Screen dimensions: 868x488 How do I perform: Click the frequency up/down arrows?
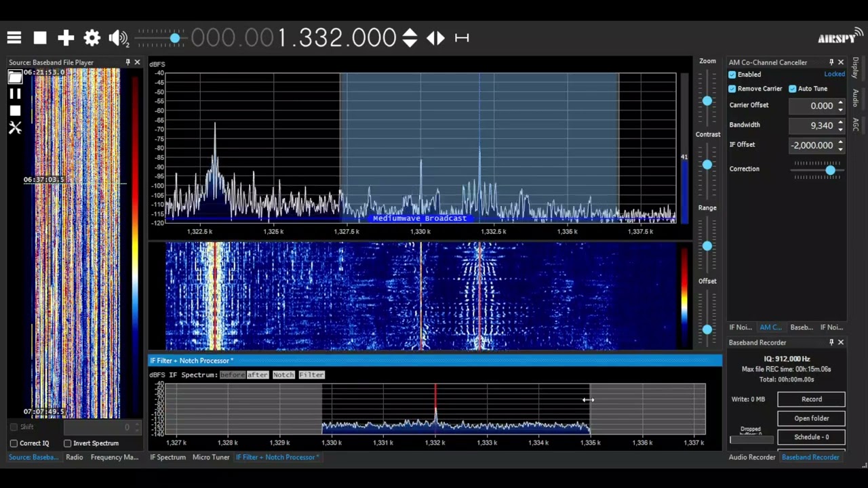pyautogui.click(x=410, y=38)
